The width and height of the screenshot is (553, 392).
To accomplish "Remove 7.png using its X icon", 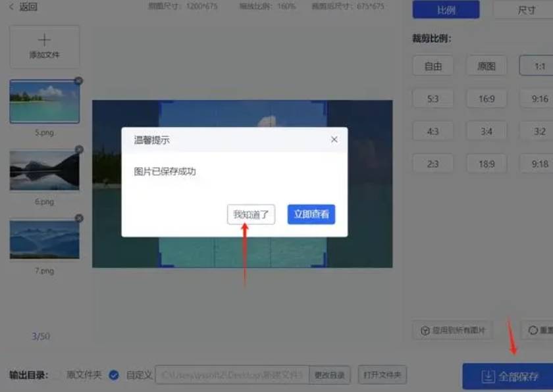I will (x=80, y=218).
